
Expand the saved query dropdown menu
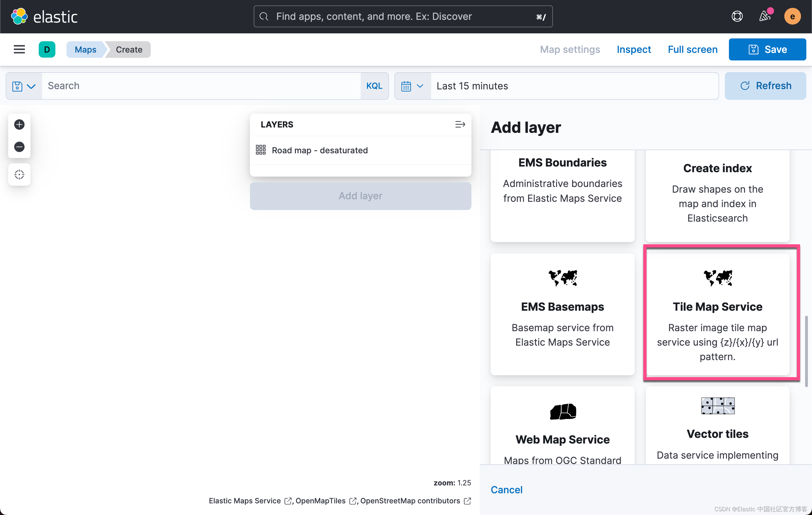tap(24, 86)
